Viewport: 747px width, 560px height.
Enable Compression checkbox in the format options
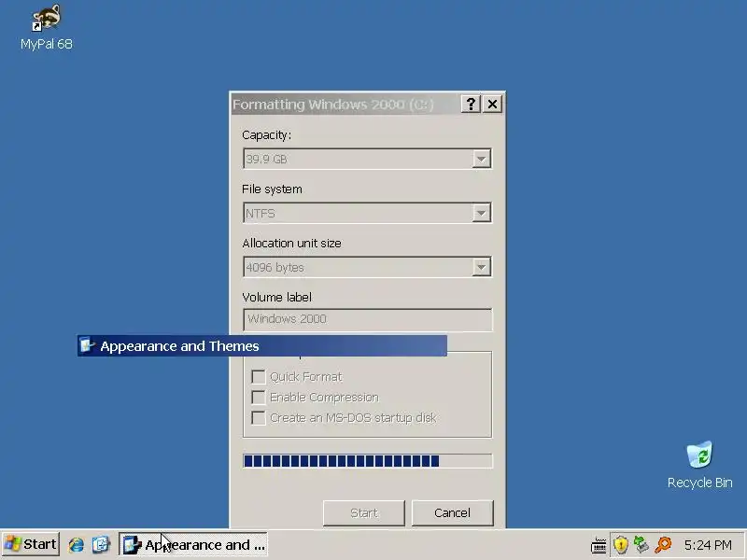(259, 398)
